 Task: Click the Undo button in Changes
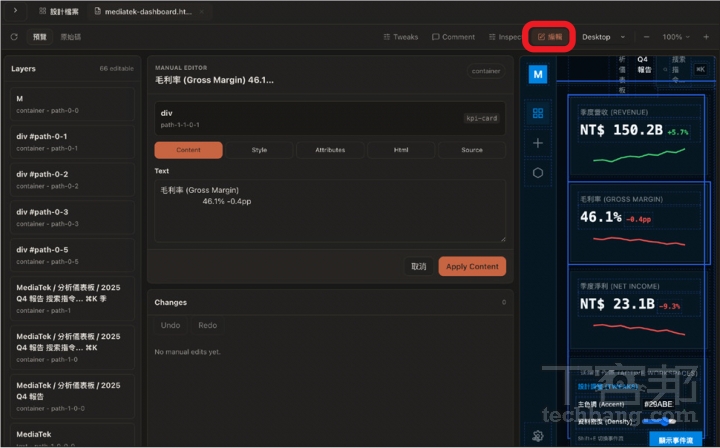coord(170,325)
